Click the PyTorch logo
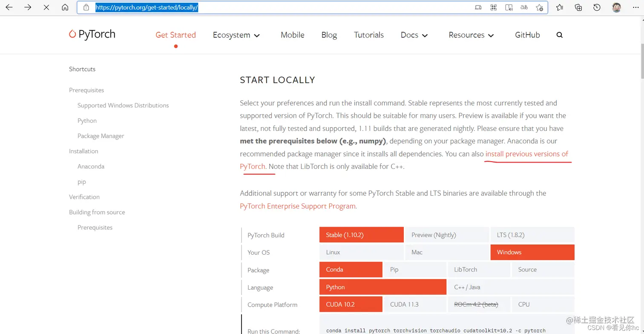The width and height of the screenshot is (644, 334). pos(92,35)
